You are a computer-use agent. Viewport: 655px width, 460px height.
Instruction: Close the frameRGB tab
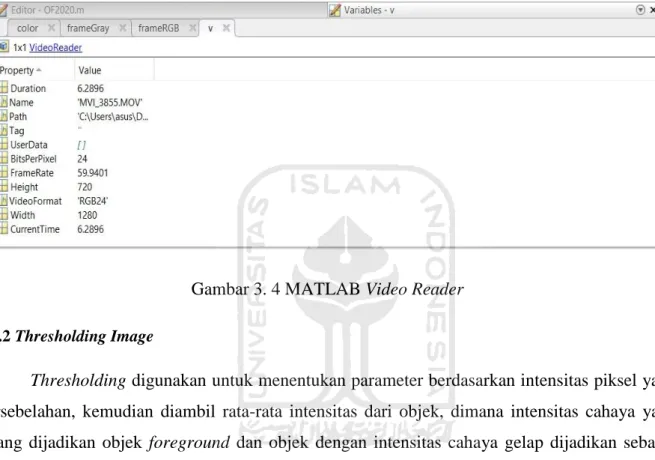[x=192, y=28]
